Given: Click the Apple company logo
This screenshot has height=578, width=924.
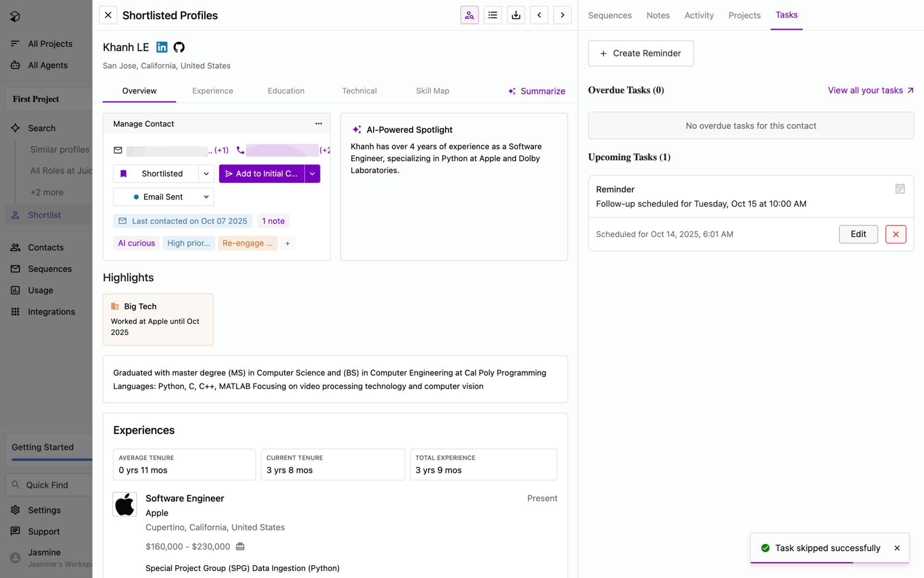Looking at the screenshot, I should coord(125,504).
